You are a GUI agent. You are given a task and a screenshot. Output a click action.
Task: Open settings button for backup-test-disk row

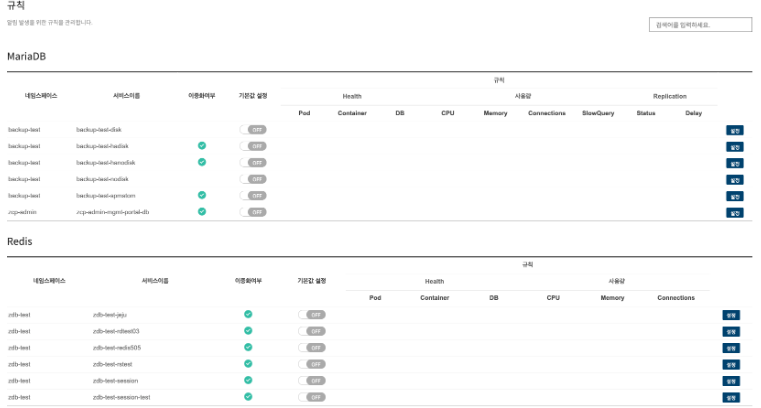(x=735, y=131)
